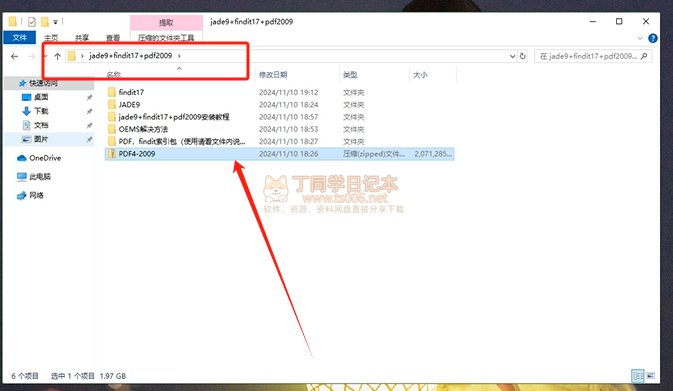This screenshot has height=391, width=673.
Task: Click the search magnifier icon
Action: 644,56
